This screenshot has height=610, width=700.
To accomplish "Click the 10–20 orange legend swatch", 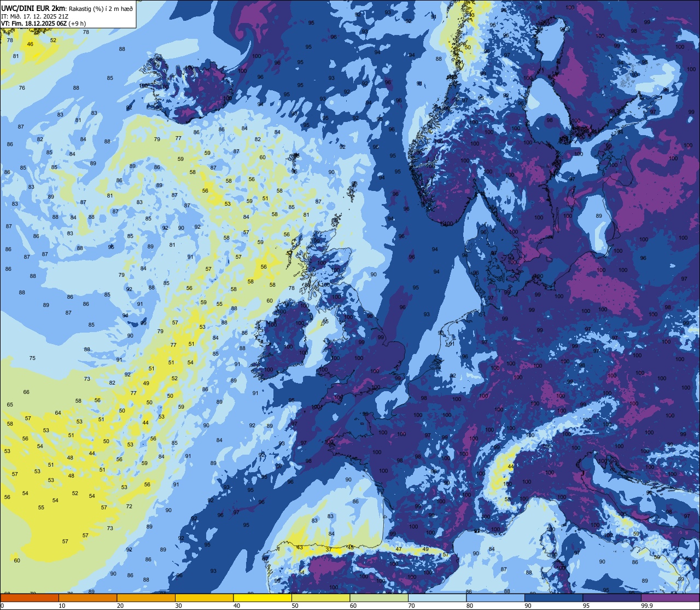I will click(x=87, y=597).
